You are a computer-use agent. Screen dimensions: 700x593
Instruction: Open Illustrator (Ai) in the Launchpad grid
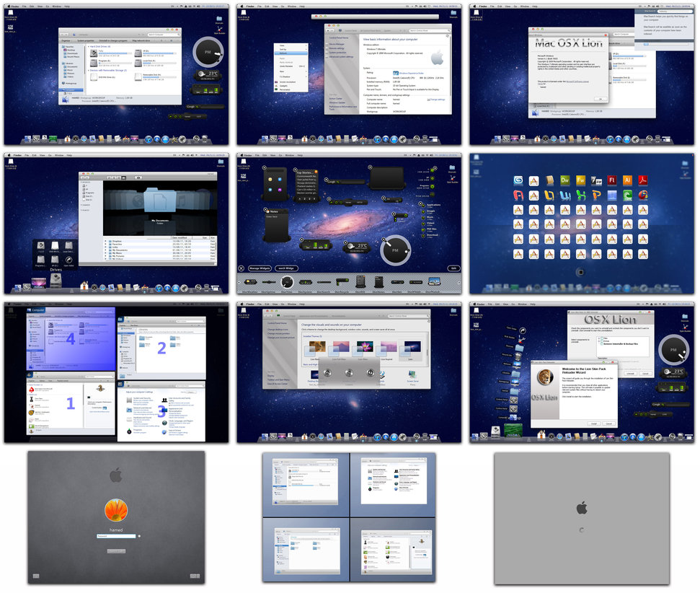pos(627,180)
